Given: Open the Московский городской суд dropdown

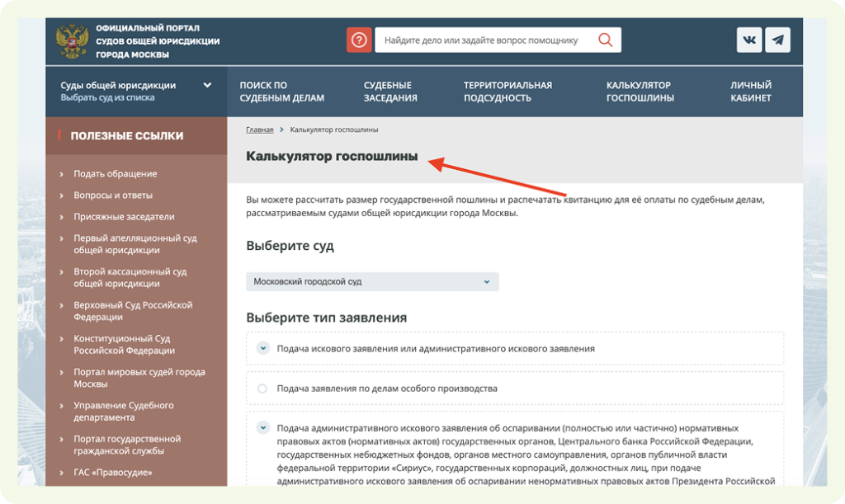Looking at the screenshot, I should pyautogui.click(x=372, y=282).
